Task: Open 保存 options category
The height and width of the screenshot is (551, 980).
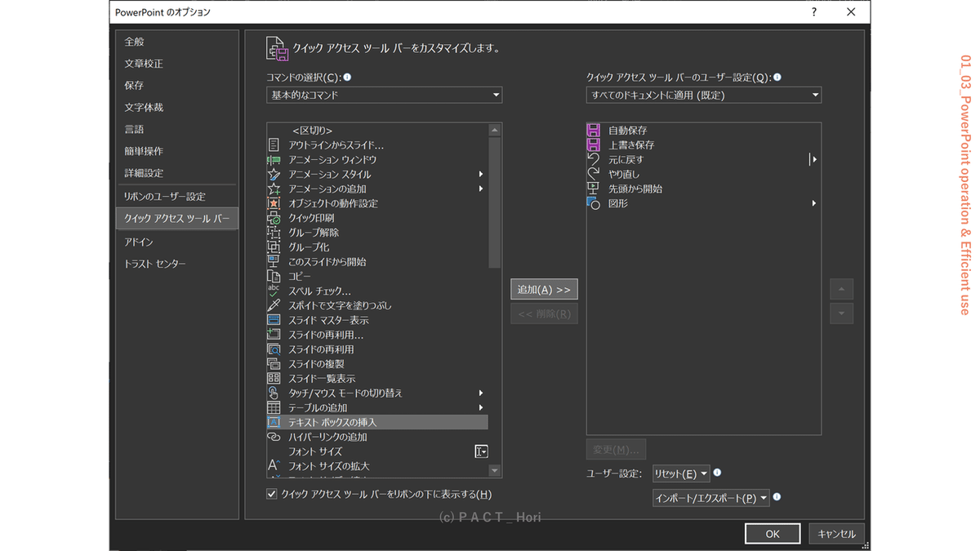Action: click(x=134, y=86)
